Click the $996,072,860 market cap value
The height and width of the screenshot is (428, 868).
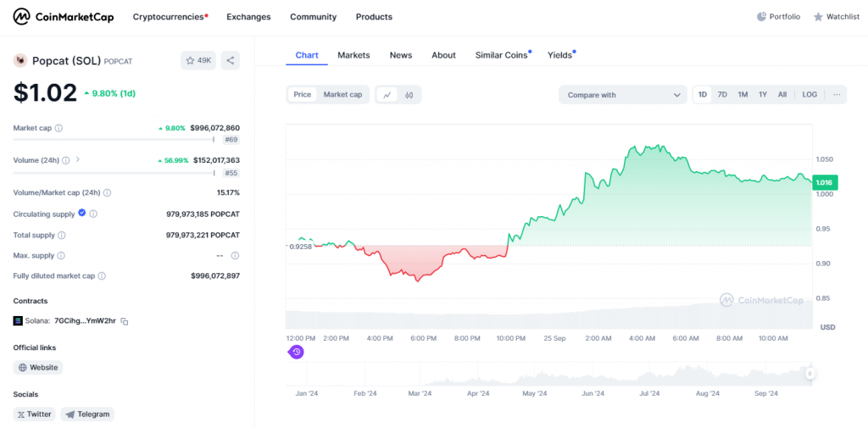coord(214,128)
